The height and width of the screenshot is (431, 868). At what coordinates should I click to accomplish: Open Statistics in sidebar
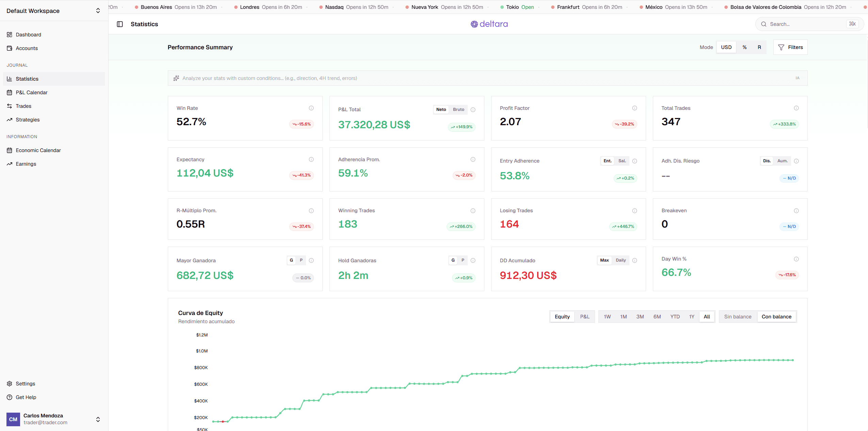[x=54, y=79]
